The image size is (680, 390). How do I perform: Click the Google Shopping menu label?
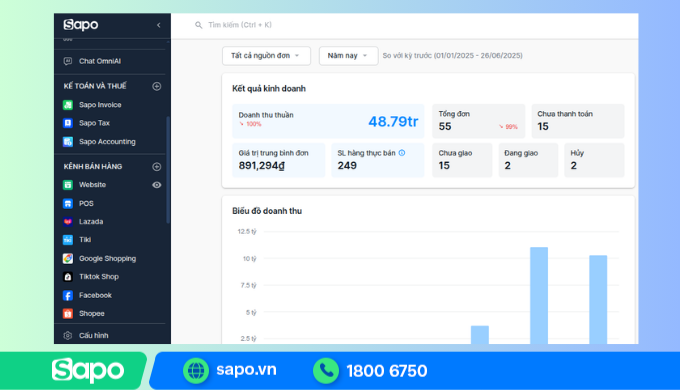(x=108, y=259)
